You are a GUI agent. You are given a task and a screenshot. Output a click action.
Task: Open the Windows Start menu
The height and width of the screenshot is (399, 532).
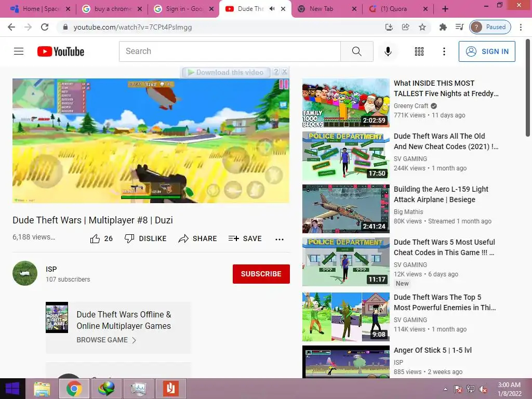12,389
